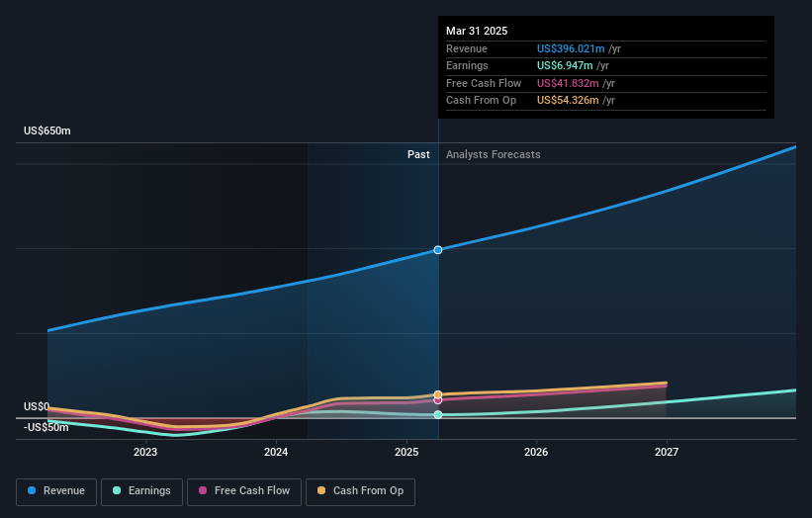
Task: Click the US$54.326m cash from op value
Action: coord(568,101)
